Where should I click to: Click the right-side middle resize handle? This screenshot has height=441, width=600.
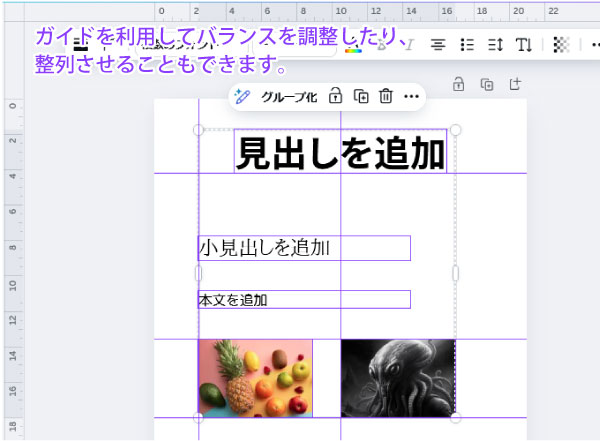pos(455,273)
